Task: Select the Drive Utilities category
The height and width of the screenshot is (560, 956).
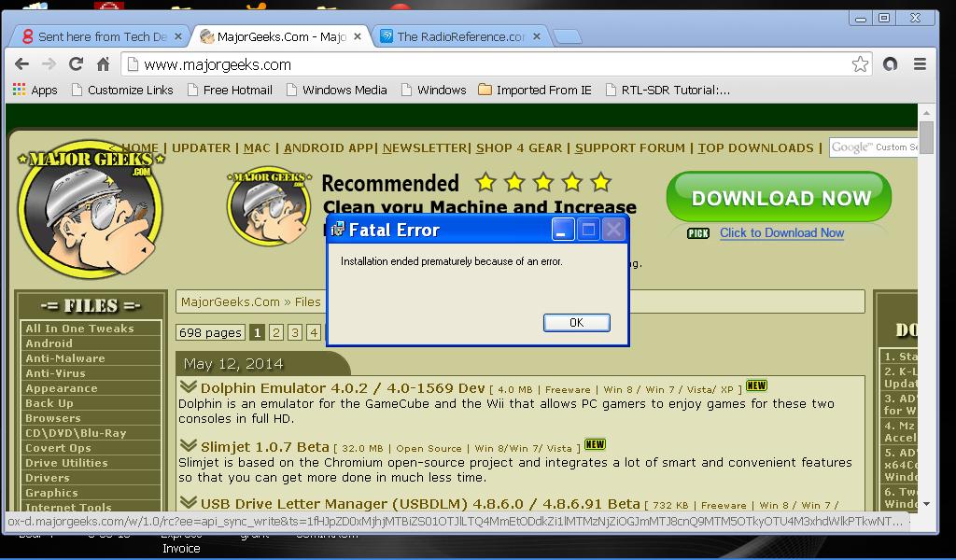Action: 91,463
